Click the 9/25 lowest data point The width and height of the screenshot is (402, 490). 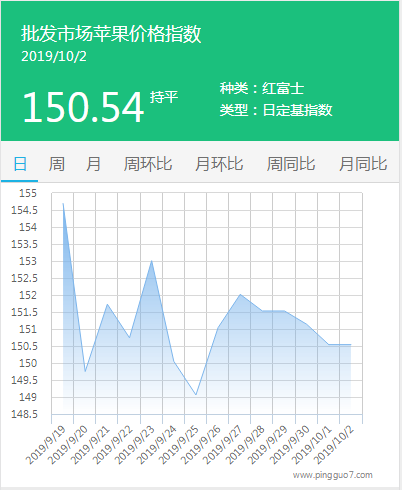196,395
